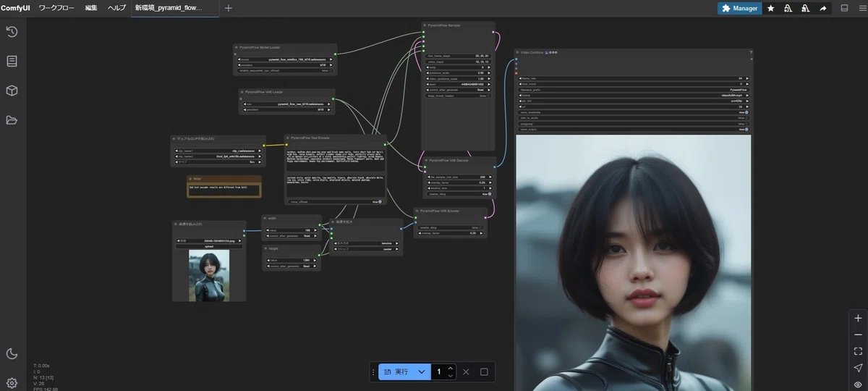868x391 pixels.
Task: Increase the batch count stepper
Action: coord(451,368)
